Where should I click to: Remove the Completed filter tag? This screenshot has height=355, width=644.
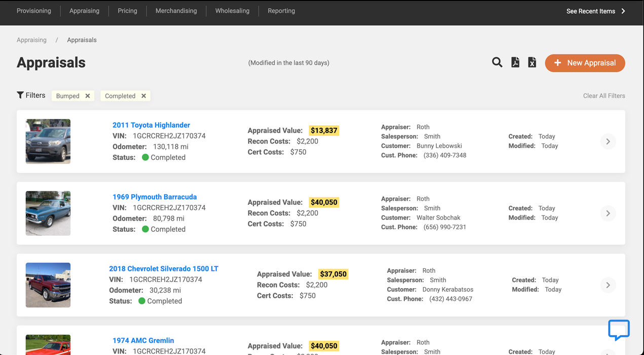pyautogui.click(x=144, y=96)
